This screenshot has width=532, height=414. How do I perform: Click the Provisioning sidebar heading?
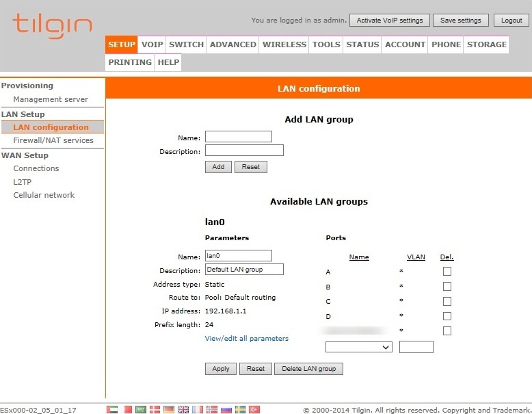[27, 86]
